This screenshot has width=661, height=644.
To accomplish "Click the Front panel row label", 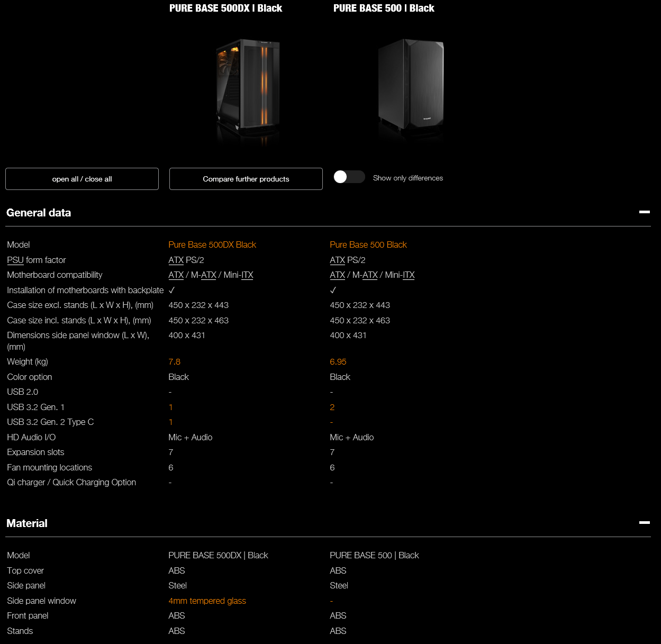I will point(28,615).
